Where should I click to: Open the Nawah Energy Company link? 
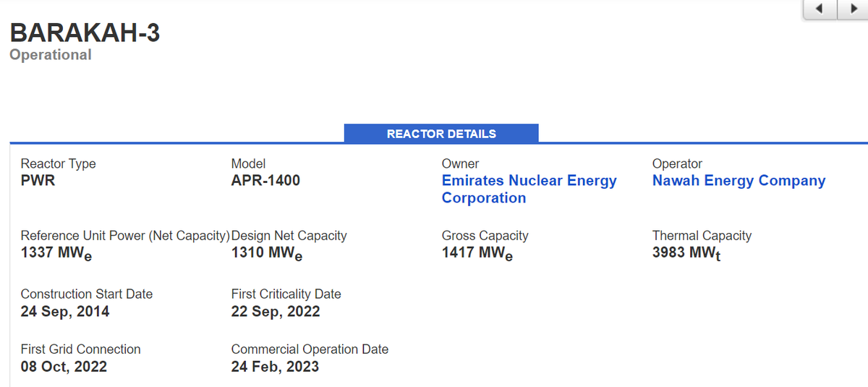tap(739, 181)
